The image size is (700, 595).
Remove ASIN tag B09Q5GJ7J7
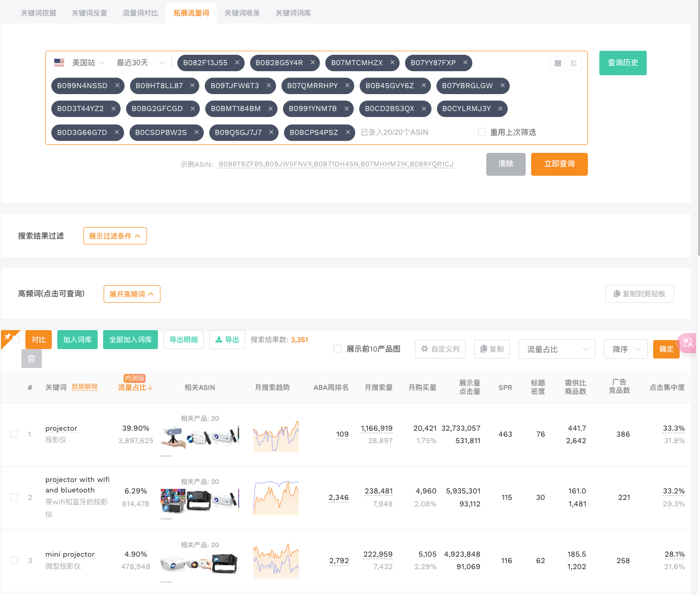point(271,132)
